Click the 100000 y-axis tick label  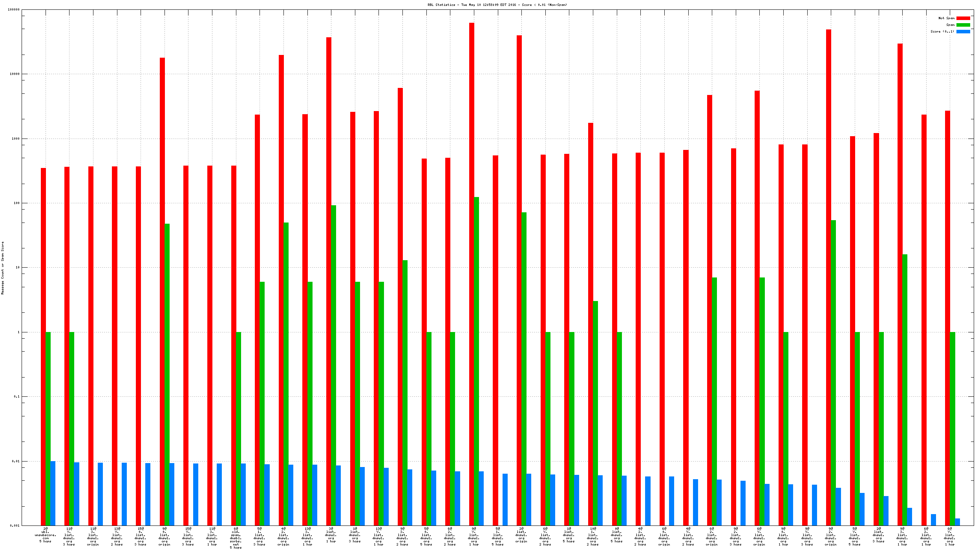pos(14,10)
